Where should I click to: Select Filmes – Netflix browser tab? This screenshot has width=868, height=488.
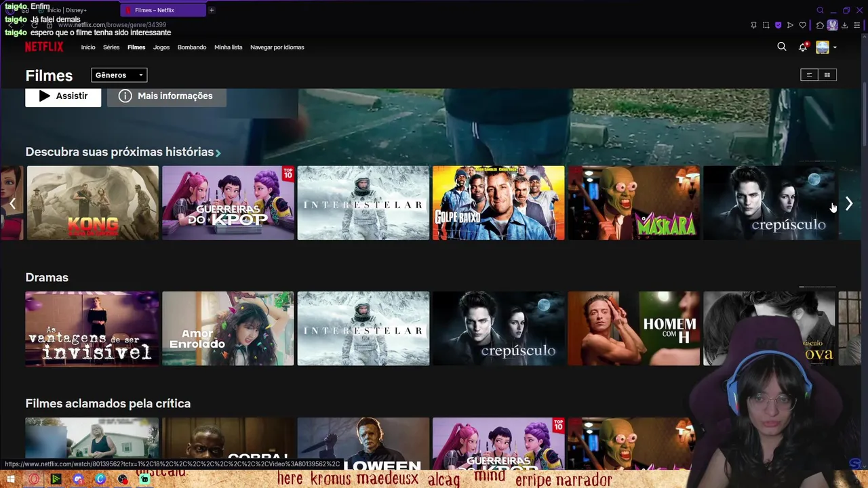163,10
